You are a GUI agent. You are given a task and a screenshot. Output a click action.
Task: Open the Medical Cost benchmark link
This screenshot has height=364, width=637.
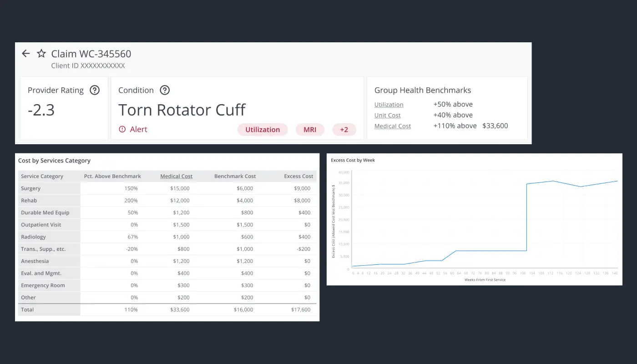coord(392,126)
